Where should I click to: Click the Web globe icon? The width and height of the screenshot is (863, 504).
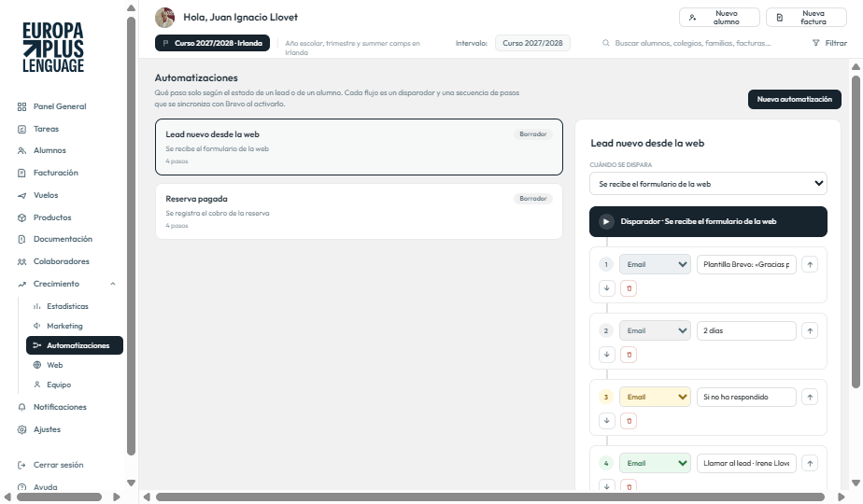36,365
